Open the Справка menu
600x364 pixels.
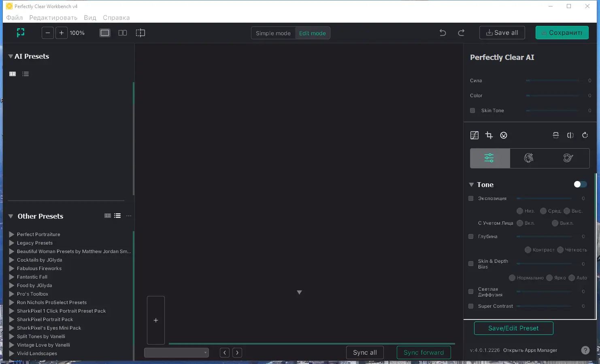[x=116, y=17]
